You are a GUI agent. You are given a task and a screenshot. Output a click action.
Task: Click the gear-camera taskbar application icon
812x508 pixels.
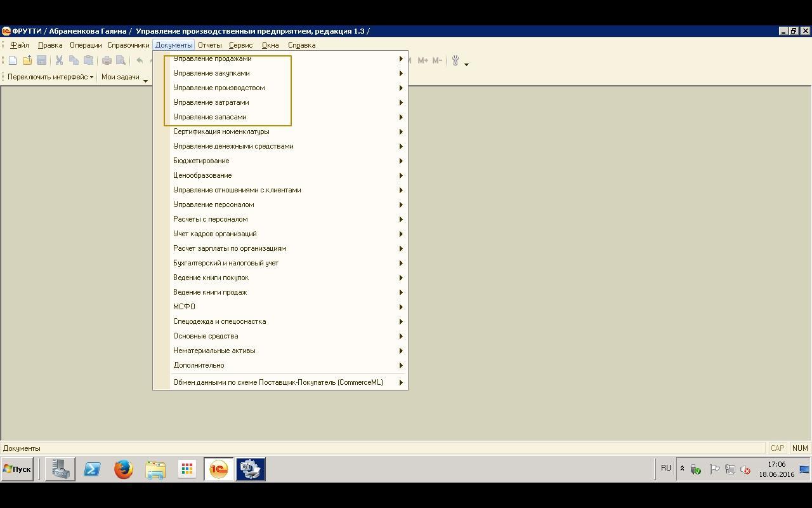point(251,469)
